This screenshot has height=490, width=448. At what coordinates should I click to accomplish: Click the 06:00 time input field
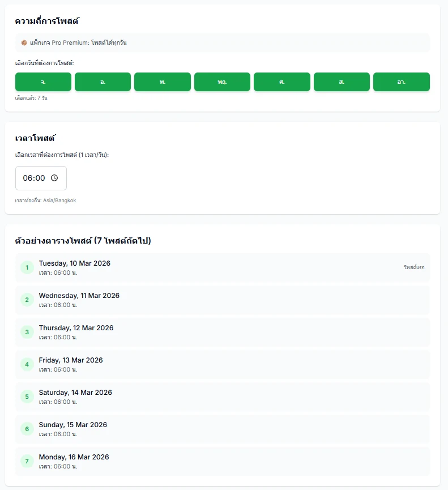click(35, 178)
